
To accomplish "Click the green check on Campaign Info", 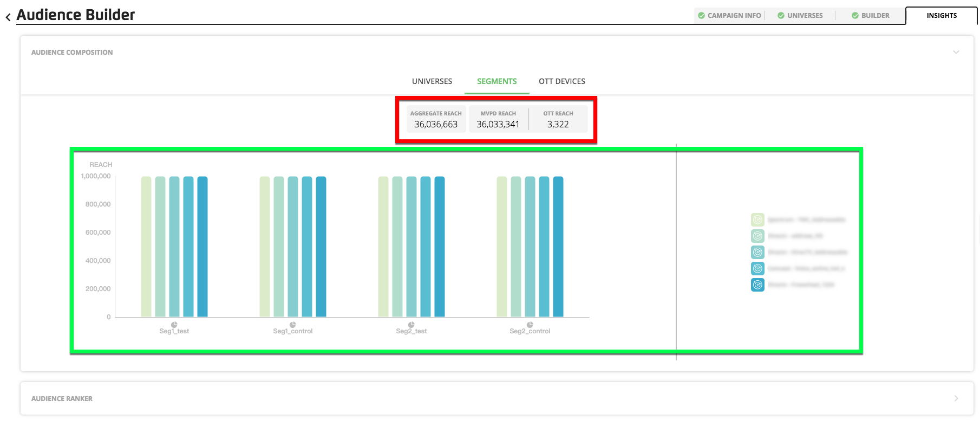I will click(702, 16).
